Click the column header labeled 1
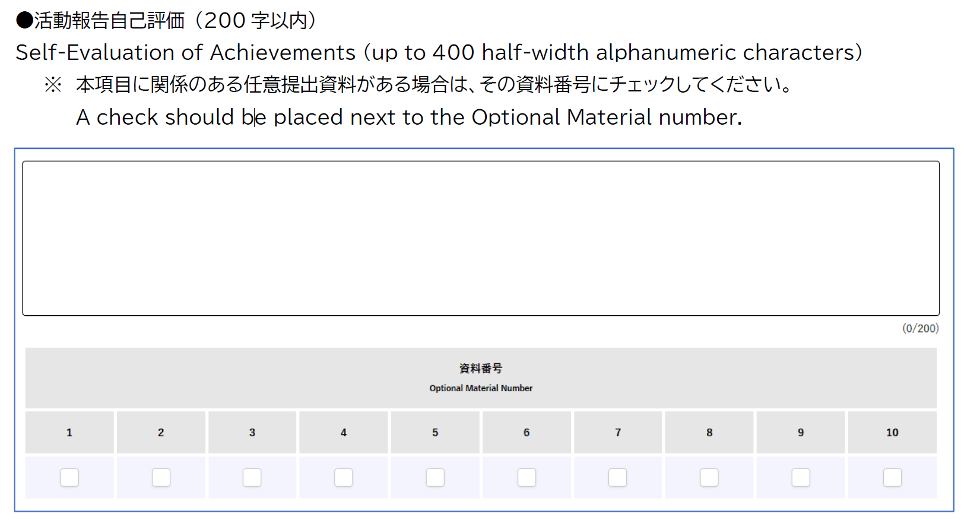 69,433
